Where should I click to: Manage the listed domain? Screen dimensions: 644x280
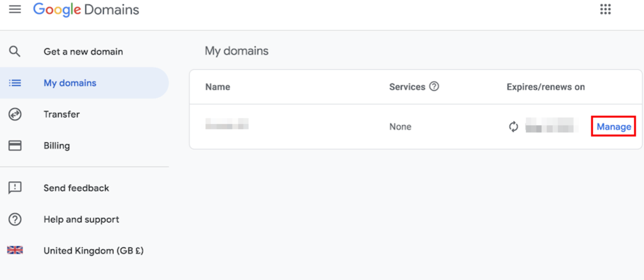pos(614,126)
